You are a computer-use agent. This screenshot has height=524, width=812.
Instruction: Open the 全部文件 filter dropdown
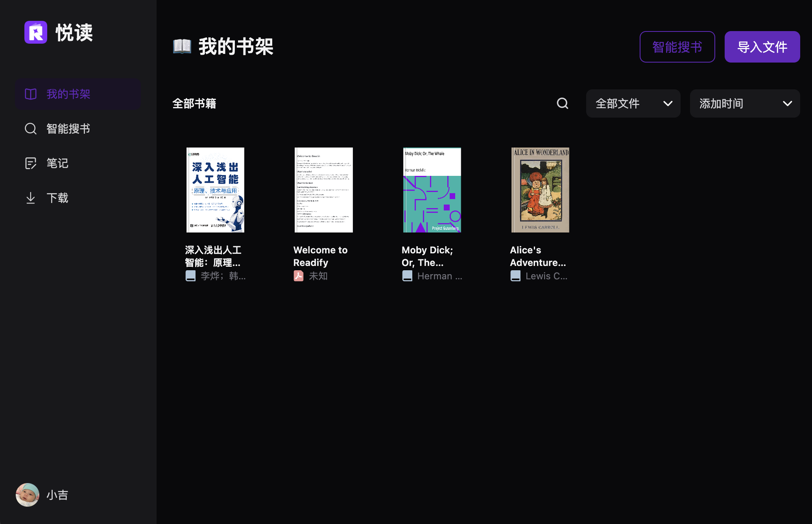[x=633, y=103]
